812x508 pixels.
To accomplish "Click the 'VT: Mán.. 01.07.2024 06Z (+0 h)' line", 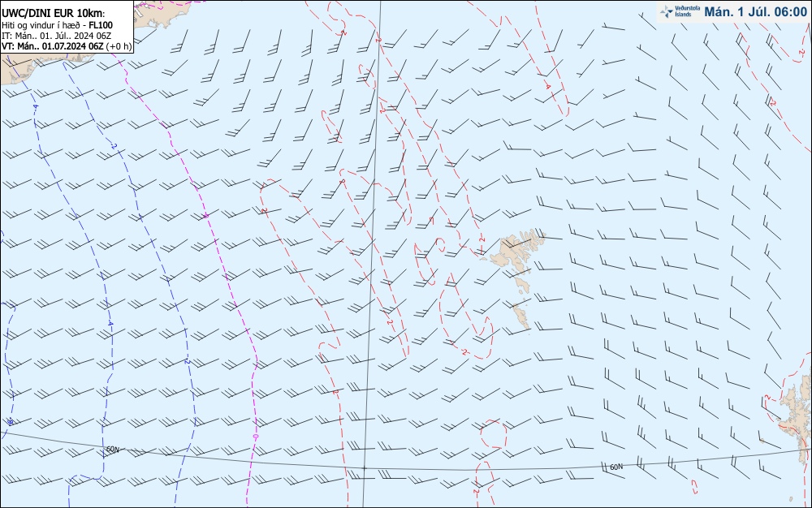I will [x=67, y=46].
